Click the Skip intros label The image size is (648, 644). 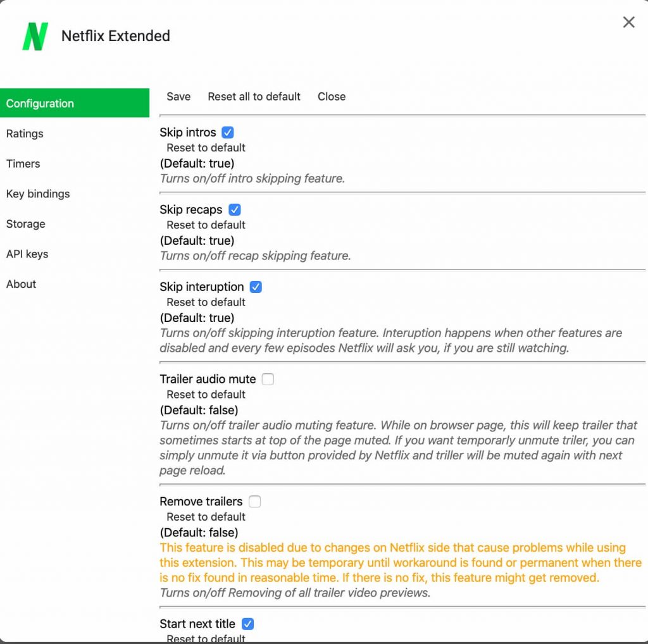click(188, 133)
